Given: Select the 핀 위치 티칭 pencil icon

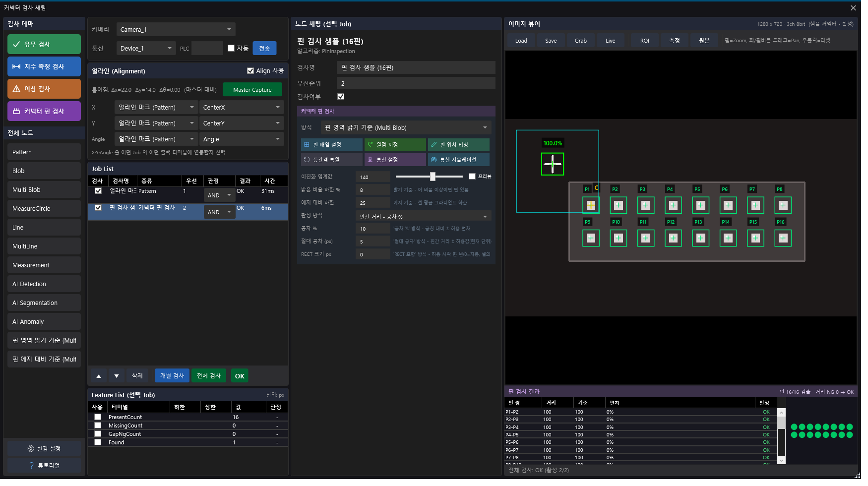Looking at the screenshot, I should point(434,145).
